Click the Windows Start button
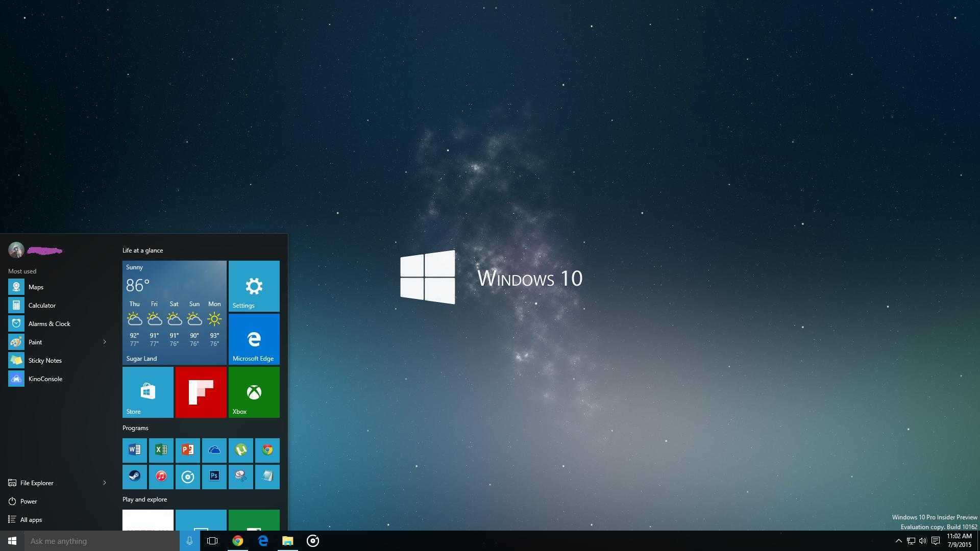This screenshot has height=551, width=980. [12, 541]
